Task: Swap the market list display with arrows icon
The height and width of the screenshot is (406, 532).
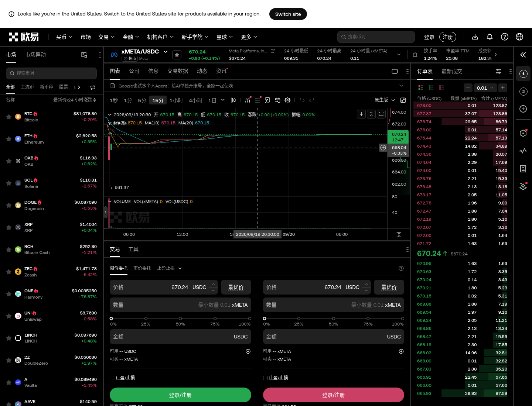Action: 93,87
